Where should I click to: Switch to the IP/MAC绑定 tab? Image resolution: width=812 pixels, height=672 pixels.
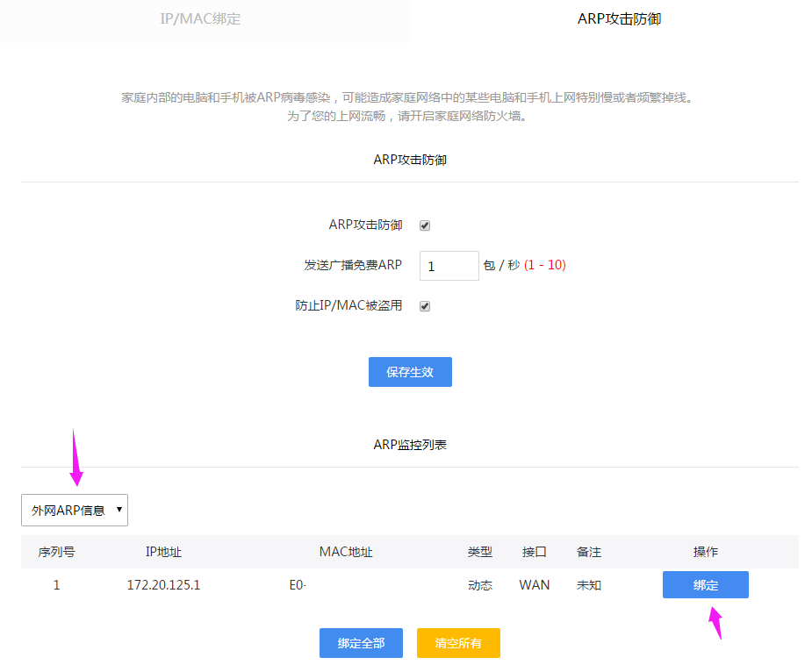click(200, 18)
